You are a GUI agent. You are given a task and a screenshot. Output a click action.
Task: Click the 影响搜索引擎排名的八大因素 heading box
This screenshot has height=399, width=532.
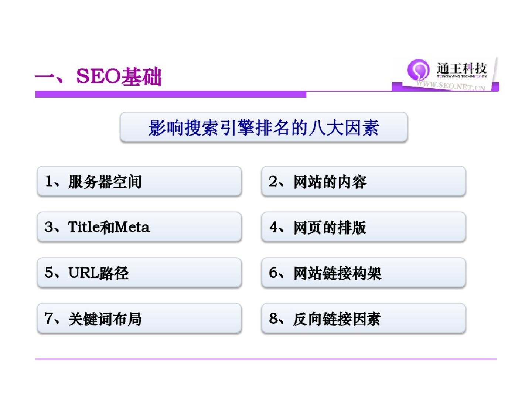point(264,127)
